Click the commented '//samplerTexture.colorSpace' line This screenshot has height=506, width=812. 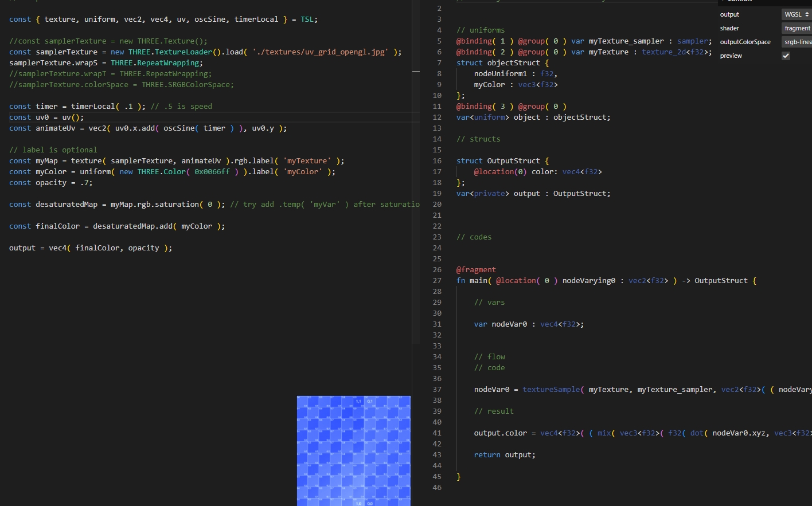[x=122, y=85]
